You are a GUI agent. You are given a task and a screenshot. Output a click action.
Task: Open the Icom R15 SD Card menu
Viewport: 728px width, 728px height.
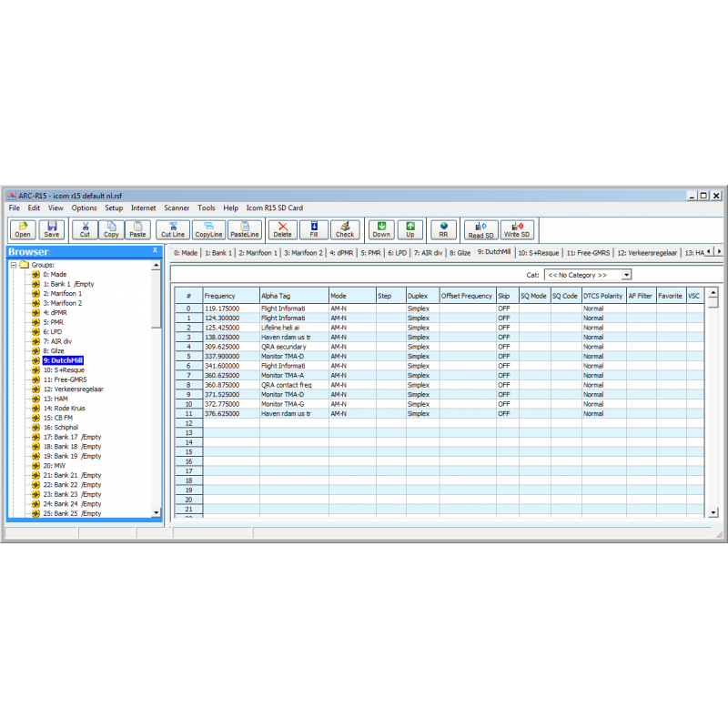click(275, 207)
